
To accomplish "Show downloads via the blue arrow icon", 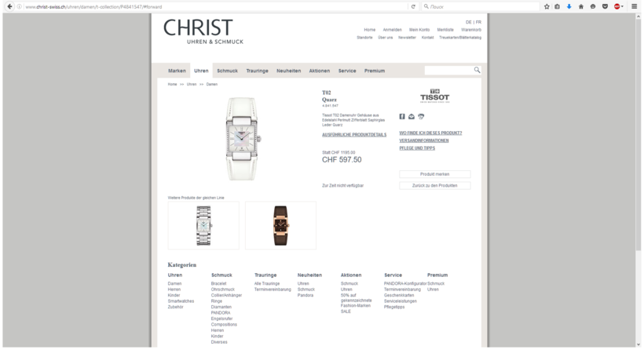I will coord(569,6).
